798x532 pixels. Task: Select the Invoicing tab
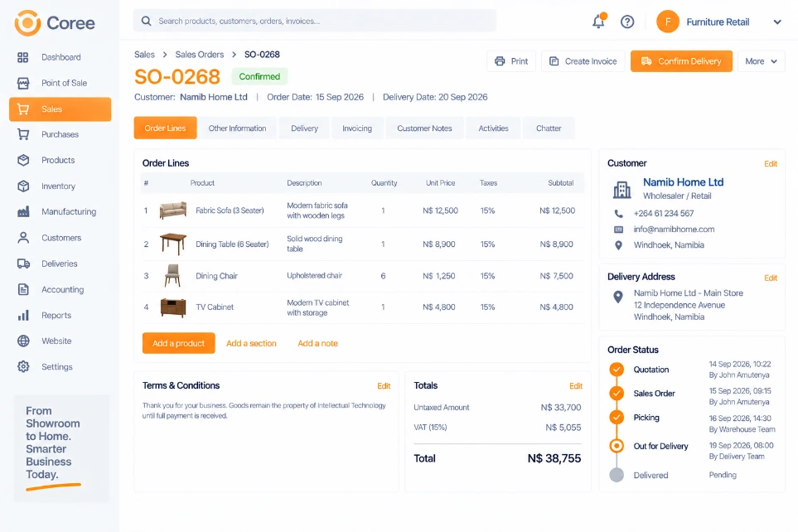point(357,128)
